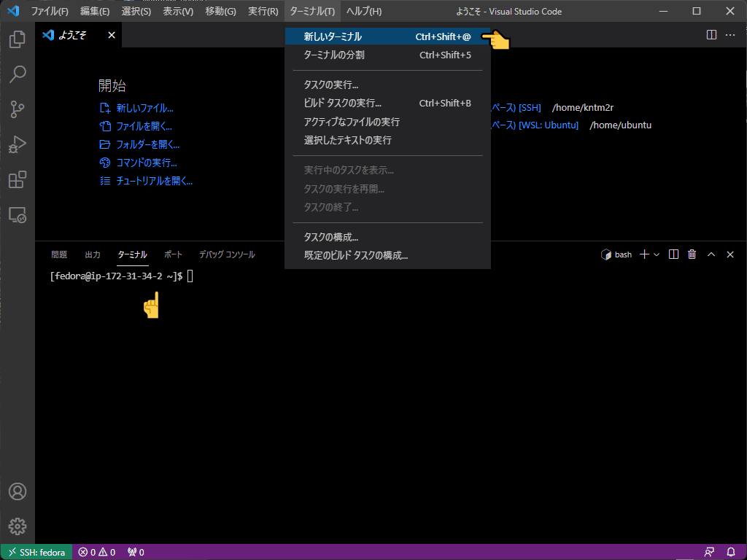Click the feedback icon in status bar
This screenshot has width=747, height=560.
tap(709, 552)
